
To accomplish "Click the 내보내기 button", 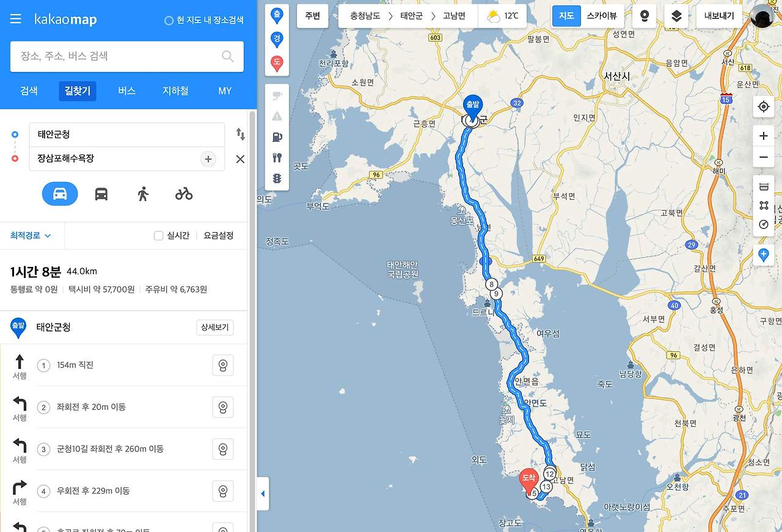I will [x=719, y=16].
